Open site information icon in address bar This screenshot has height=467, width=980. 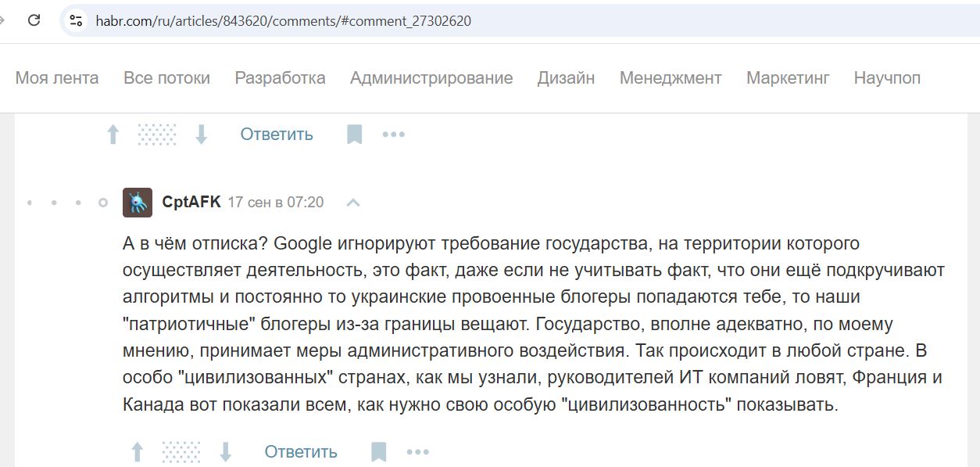76,21
